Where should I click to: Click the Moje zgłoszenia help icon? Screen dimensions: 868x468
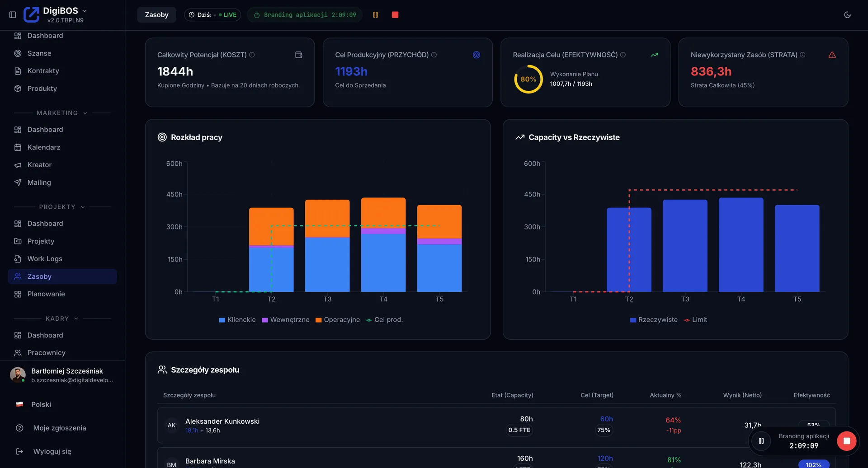click(19, 428)
